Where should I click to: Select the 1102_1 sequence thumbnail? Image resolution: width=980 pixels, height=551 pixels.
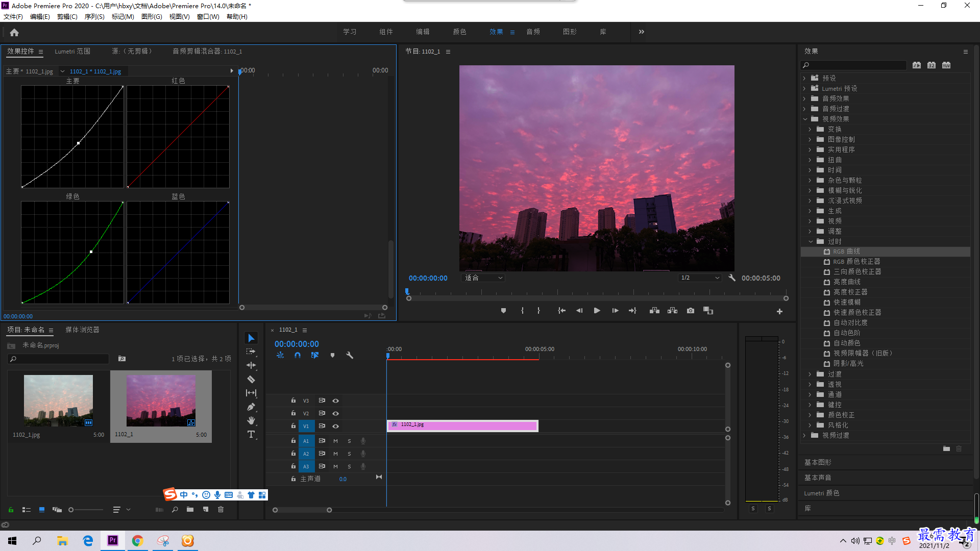(161, 401)
